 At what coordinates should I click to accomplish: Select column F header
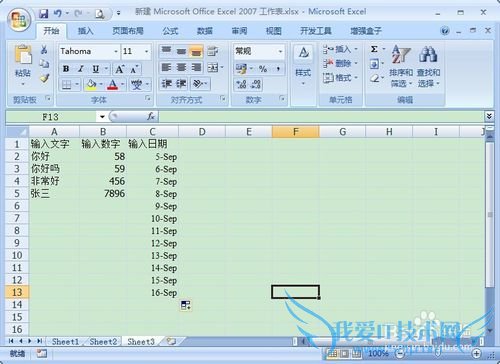pyautogui.click(x=296, y=132)
